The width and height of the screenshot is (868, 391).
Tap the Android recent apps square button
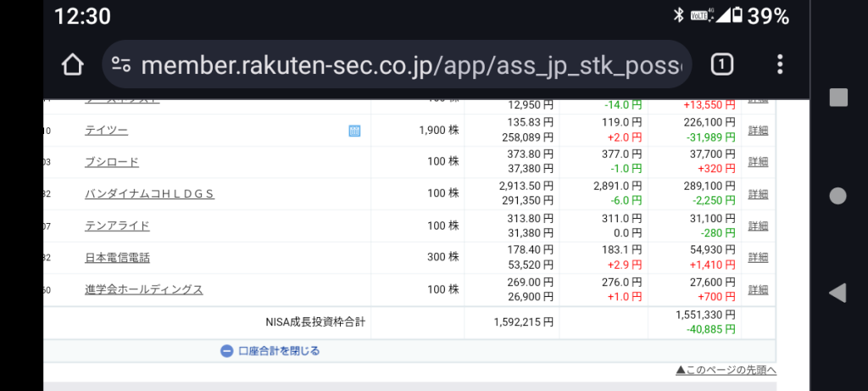point(838,98)
